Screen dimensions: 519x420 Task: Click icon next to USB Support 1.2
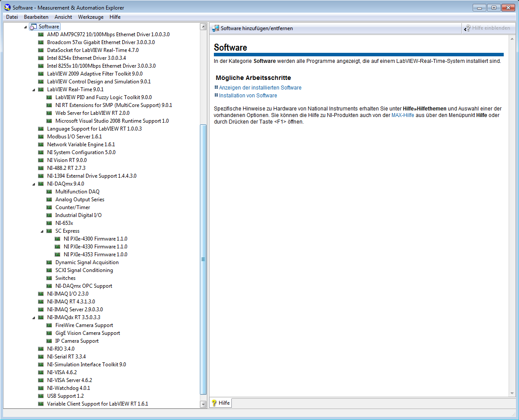[x=41, y=396]
